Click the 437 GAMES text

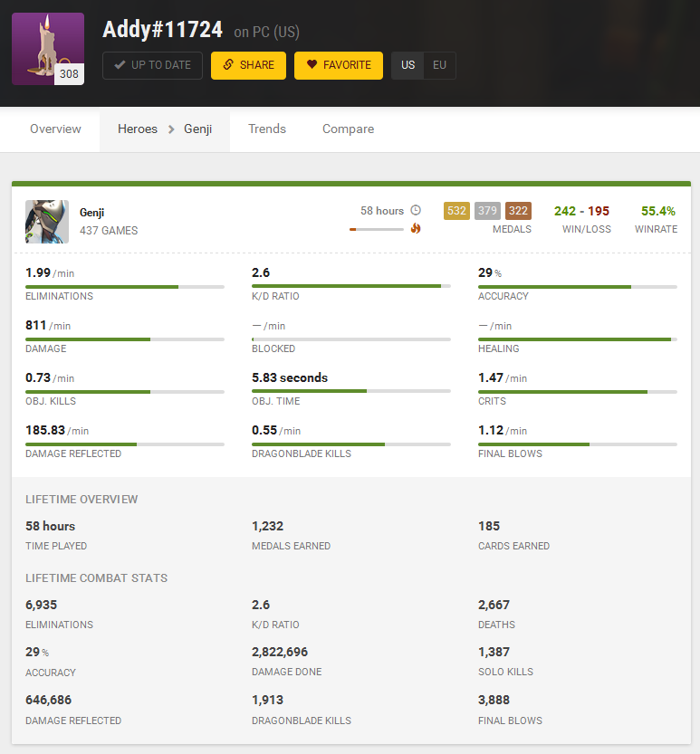[x=109, y=231]
